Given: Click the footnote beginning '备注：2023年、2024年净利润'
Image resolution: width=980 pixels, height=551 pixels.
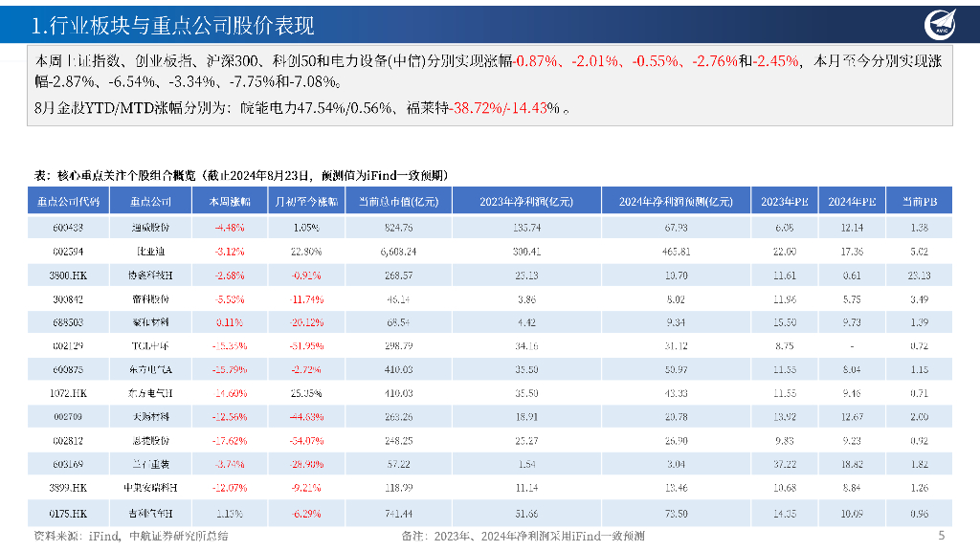Looking at the screenshot, I should pyautogui.click(x=523, y=536).
